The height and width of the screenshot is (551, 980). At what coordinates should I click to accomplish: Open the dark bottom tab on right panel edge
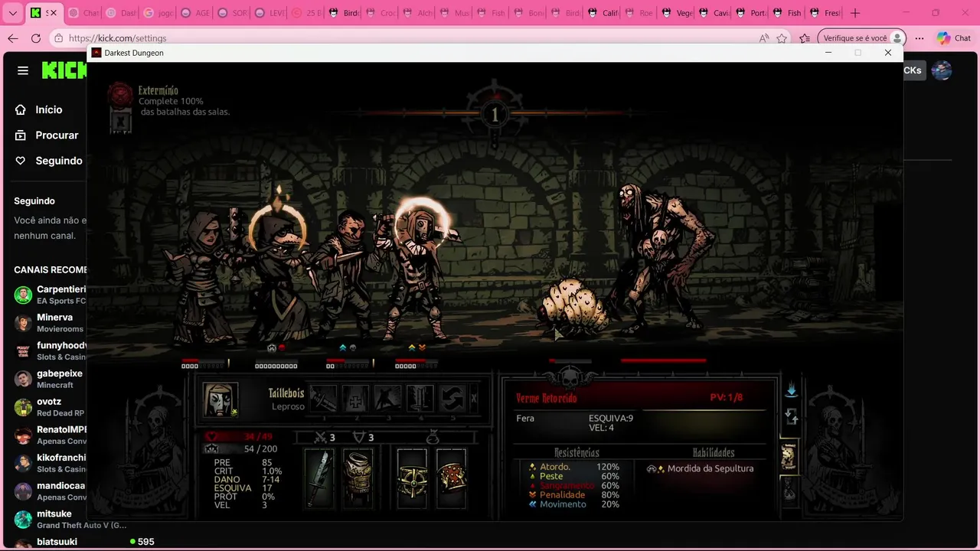pos(789,490)
